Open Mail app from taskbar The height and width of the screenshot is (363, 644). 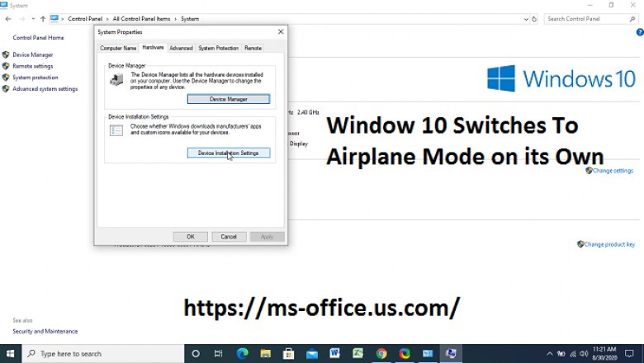tap(312, 354)
